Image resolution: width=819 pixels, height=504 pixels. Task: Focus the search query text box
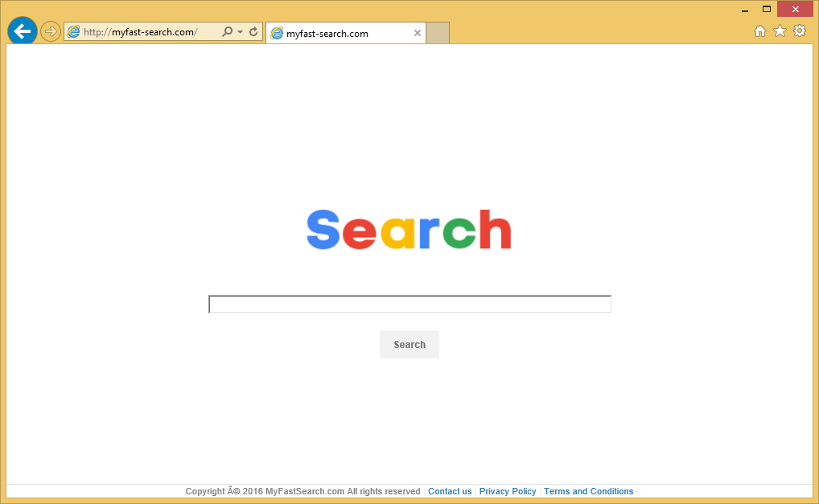pos(409,304)
